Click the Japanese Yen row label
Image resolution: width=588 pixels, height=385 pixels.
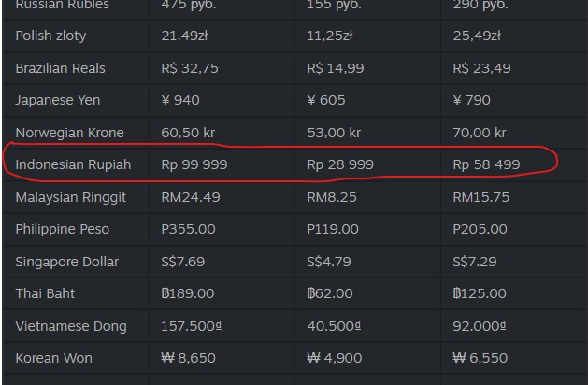coord(57,100)
